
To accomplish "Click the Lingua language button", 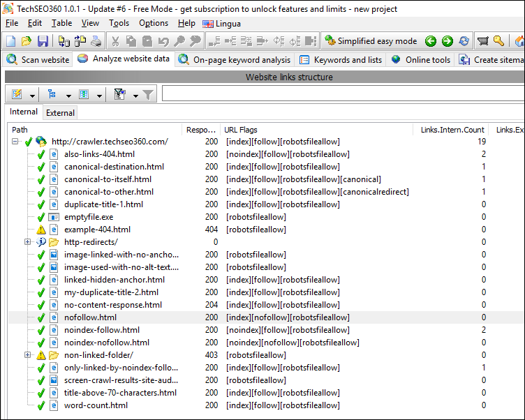I will point(221,23).
